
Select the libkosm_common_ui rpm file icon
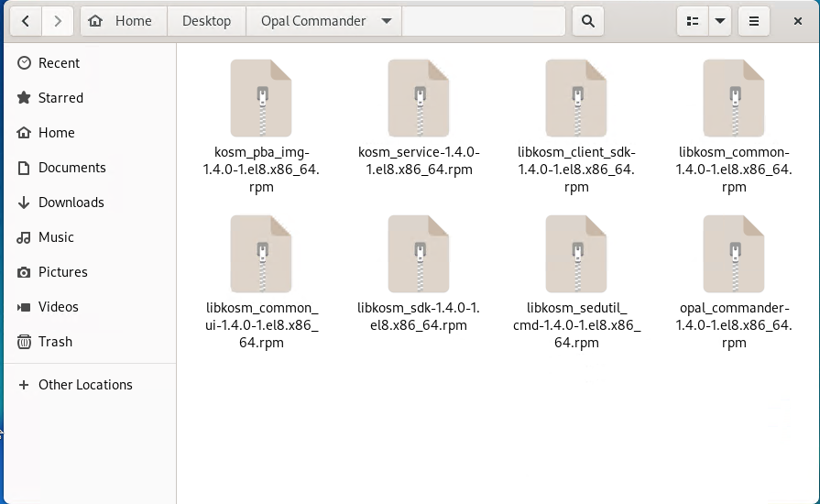261,254
